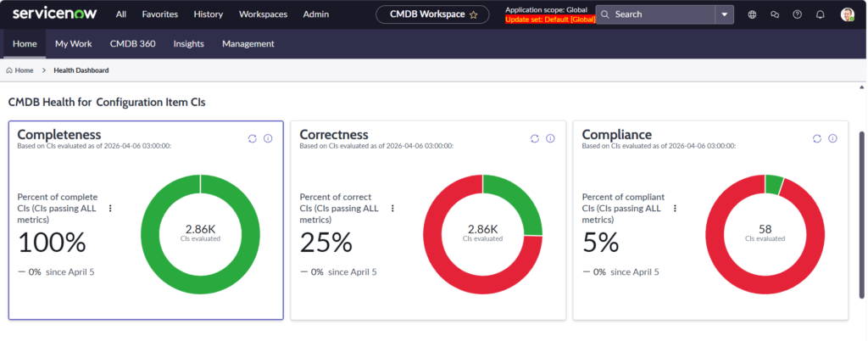Viewport: 868px width, 341px height.
Task: Open info icon on Completeness card
Action: point(268,138)
